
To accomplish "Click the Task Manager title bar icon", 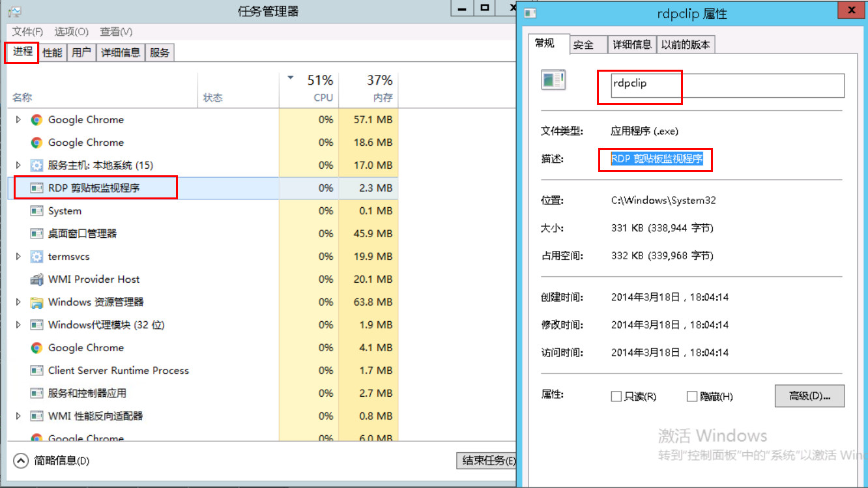I will click(14, 12).
